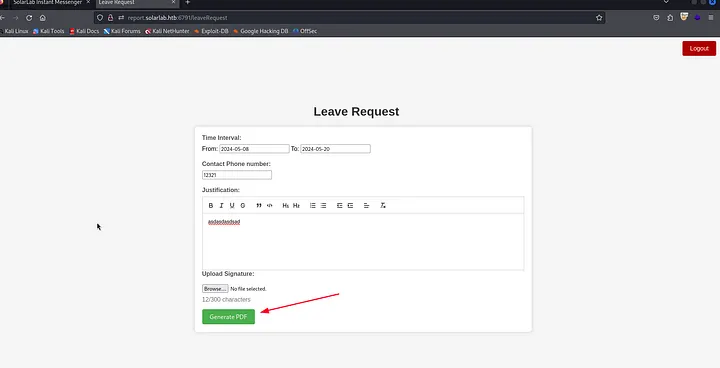Image resolution: width=720 pixels, height=368 pixels.
Task: Apply Heading 2 style in editor
Action: coord(296,205)
